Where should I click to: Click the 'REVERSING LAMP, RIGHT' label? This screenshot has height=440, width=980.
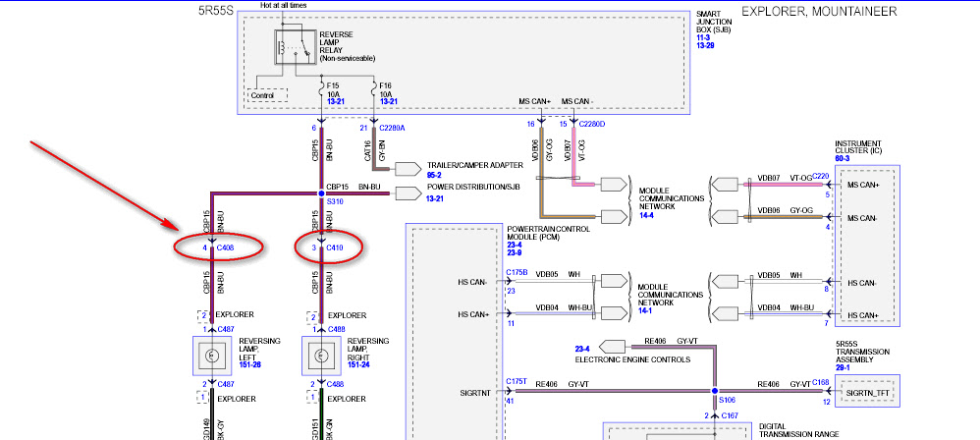(x=368, y=349)
